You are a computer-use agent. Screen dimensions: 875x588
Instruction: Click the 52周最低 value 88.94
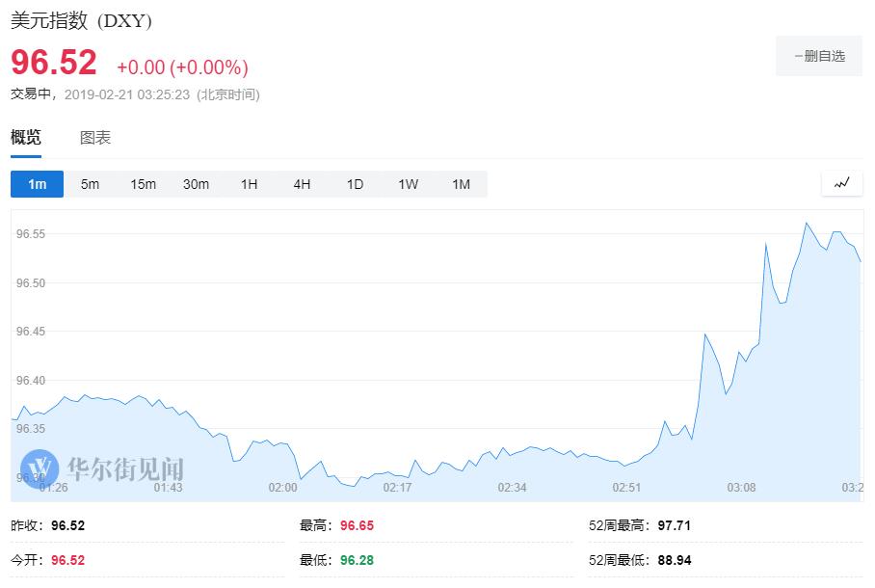pos(675,560)
